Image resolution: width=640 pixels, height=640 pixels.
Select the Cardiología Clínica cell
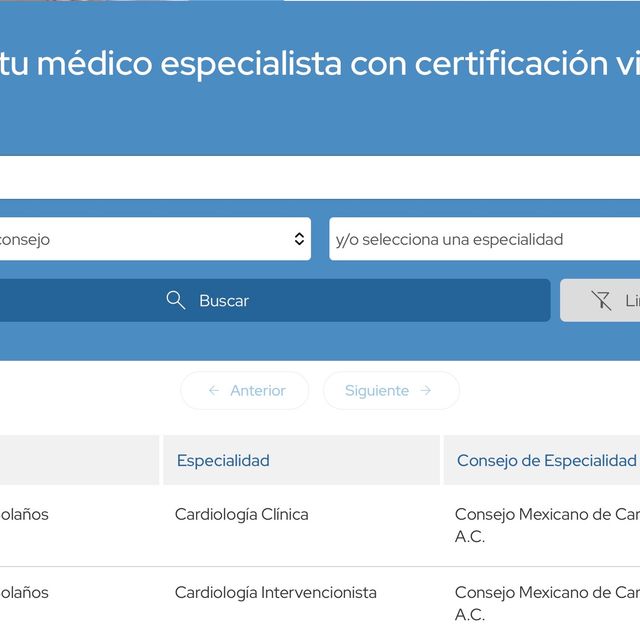[x=242, y=514]
